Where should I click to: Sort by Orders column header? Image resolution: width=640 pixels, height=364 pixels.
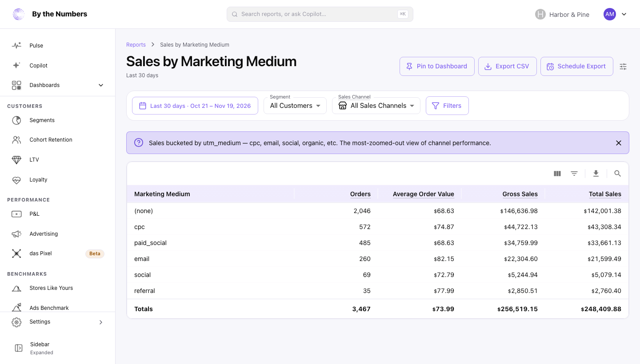coord(360,194)
